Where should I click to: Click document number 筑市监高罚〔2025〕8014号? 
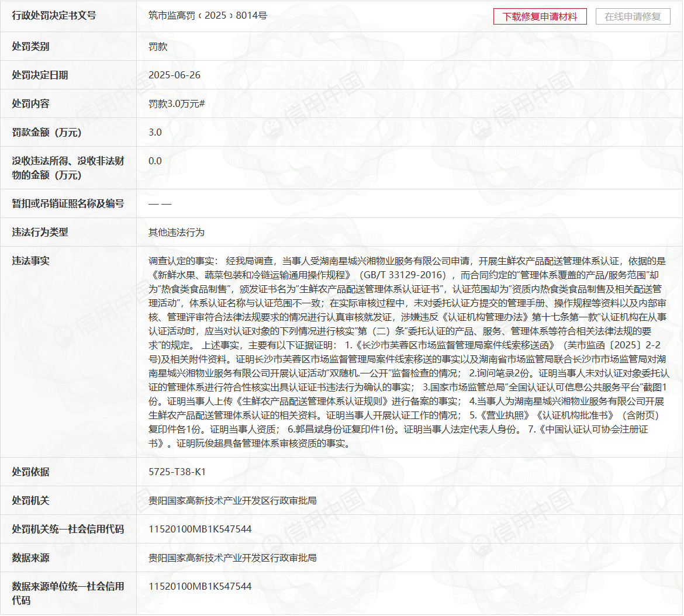(x=208, y=16)
